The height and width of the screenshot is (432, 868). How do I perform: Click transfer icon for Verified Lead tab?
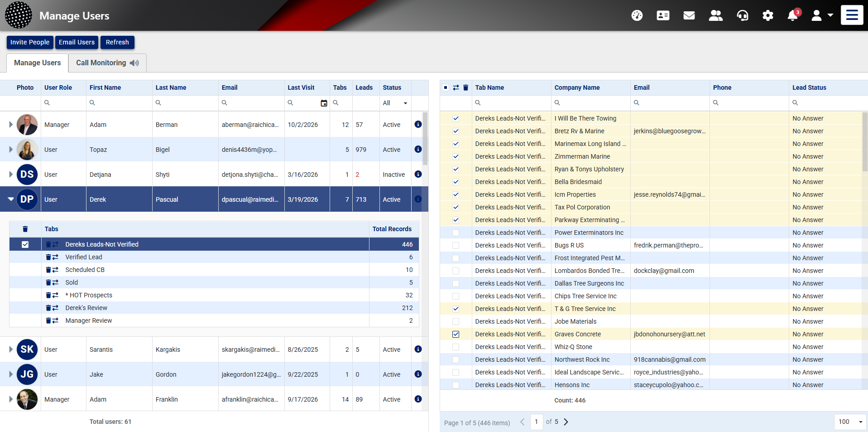pyautogui.click(x=55, y=257)
